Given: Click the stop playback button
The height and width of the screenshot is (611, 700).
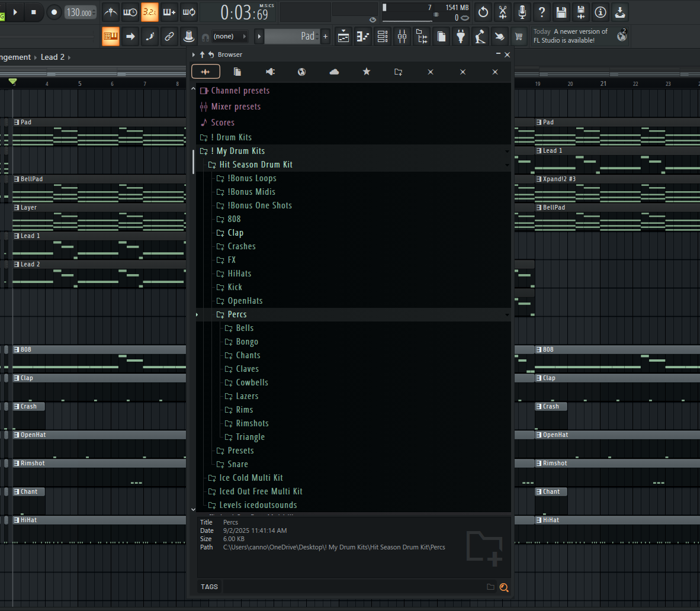Looking at the screenshot, I should pos(34,12).
